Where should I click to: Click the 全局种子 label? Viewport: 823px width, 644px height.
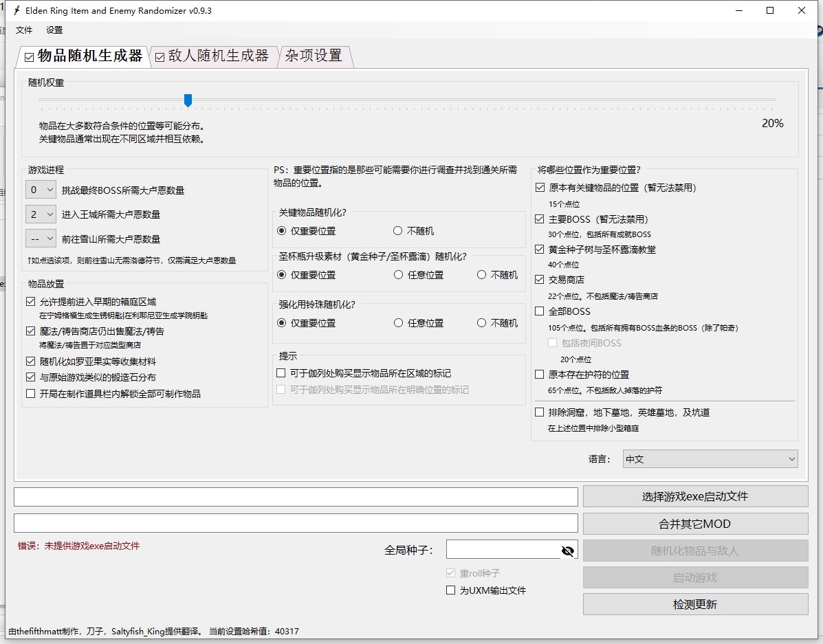tap(409, 550)
